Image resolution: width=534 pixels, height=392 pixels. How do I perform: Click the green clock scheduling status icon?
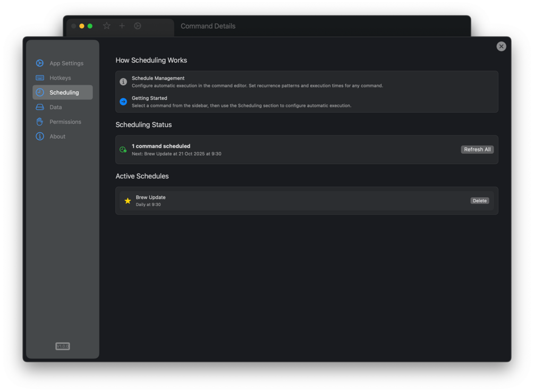[123, 150]
